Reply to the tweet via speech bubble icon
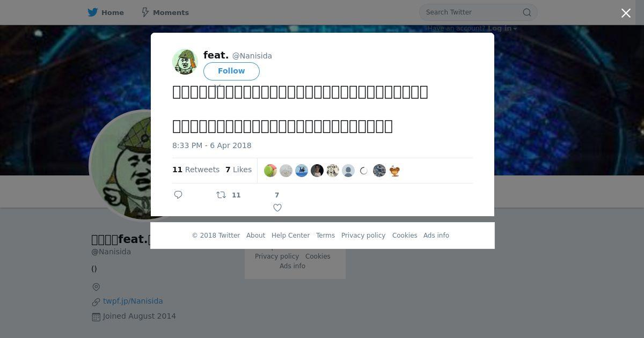The image size is (644, 338). click(178, 195)
